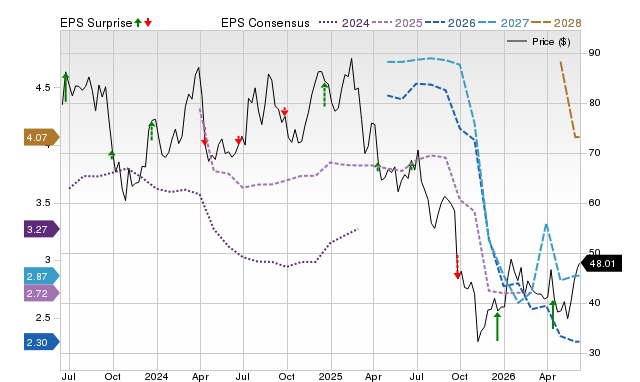Click the green surprise arrow at Oct 2023
The width and height of the screenshot is (640, 382).
tap(112, 155)
